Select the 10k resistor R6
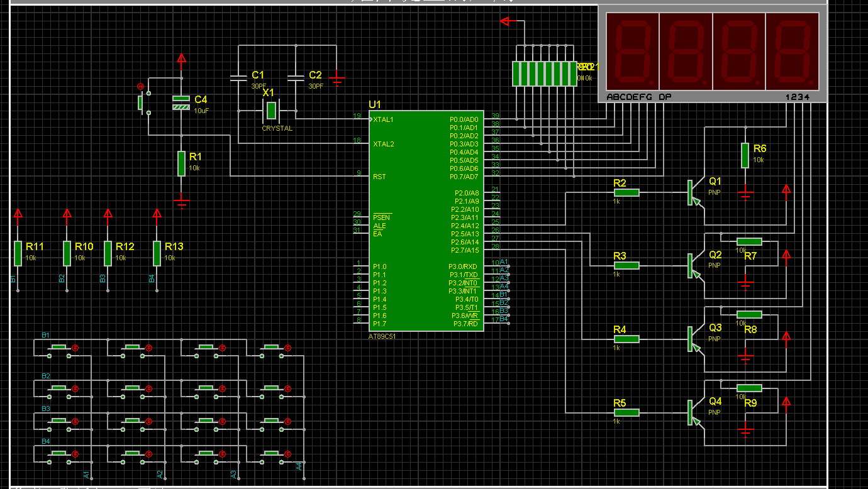This screenshot has height=489, width=868. [x=745, y=155]
